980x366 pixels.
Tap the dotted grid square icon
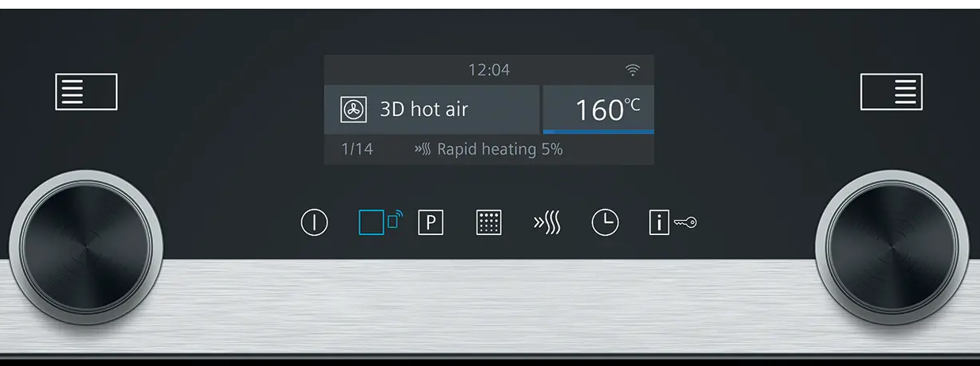click(x=489, y=222)
